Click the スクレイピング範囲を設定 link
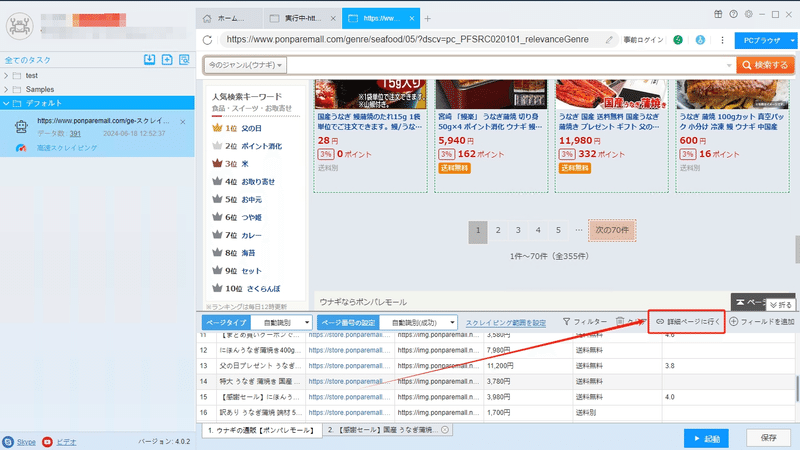Viewport: 800px width, 450px height. (x=506, y=323)
